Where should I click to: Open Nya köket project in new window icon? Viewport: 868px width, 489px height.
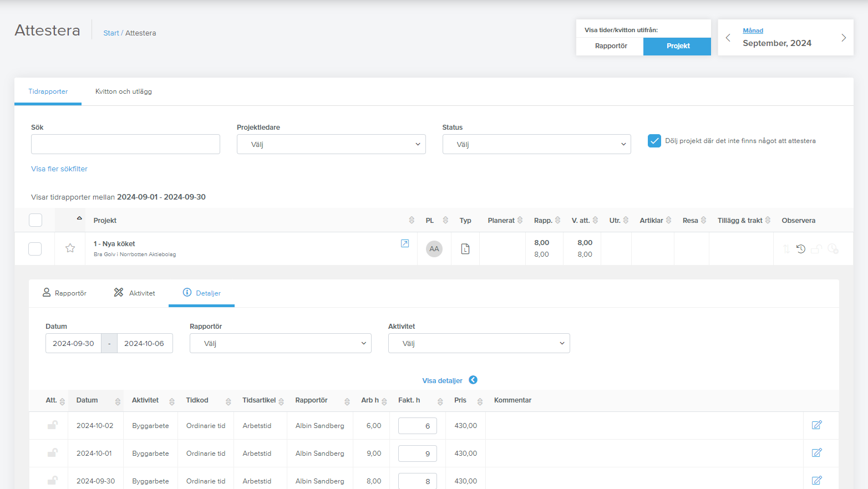click(405, 243)
